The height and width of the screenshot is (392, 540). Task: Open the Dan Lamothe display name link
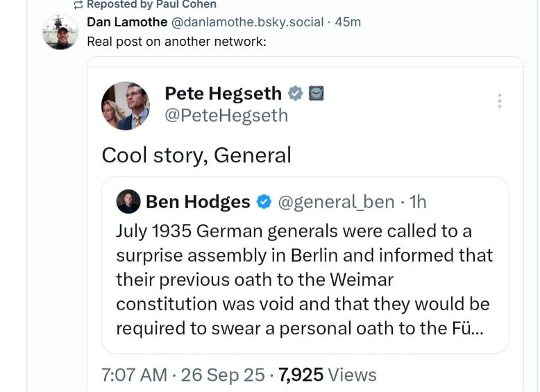[x=126, y=22]
